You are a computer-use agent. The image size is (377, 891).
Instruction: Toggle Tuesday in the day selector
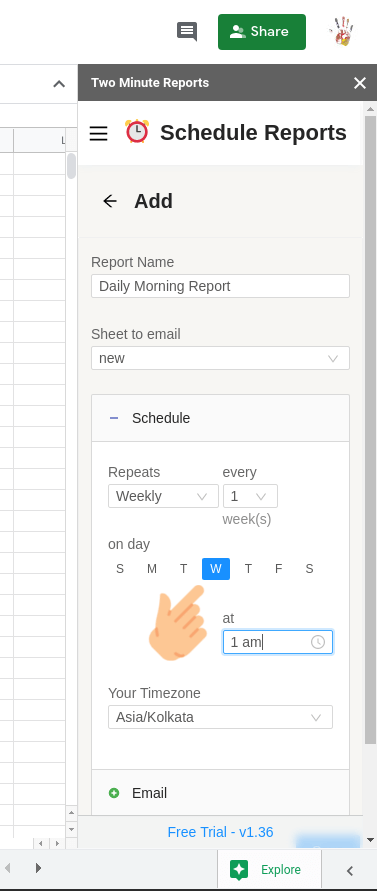(184, 569)
